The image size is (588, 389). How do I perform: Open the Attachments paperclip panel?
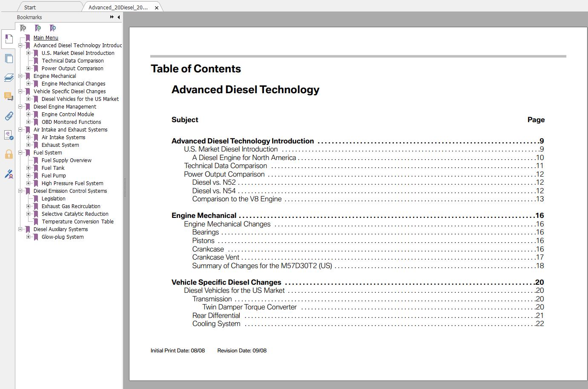[9, 116]
